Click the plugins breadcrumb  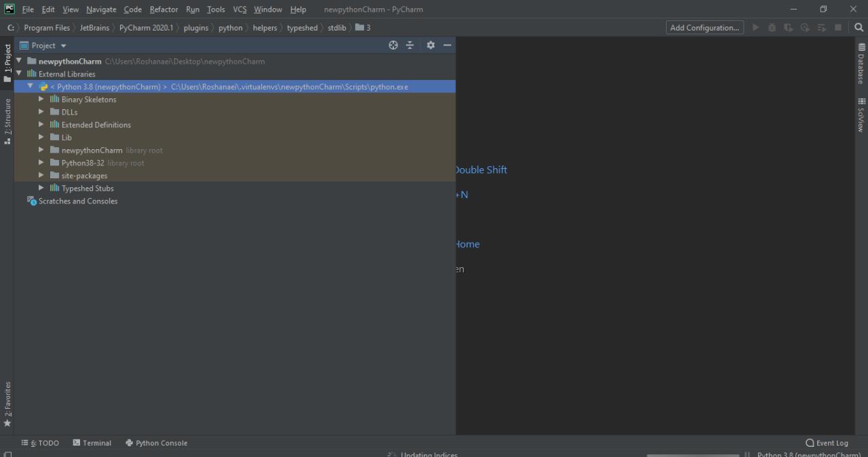(196, 28)
